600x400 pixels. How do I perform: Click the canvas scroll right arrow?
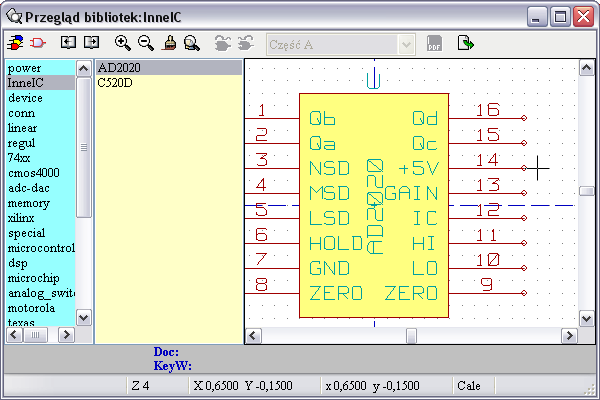569,336
